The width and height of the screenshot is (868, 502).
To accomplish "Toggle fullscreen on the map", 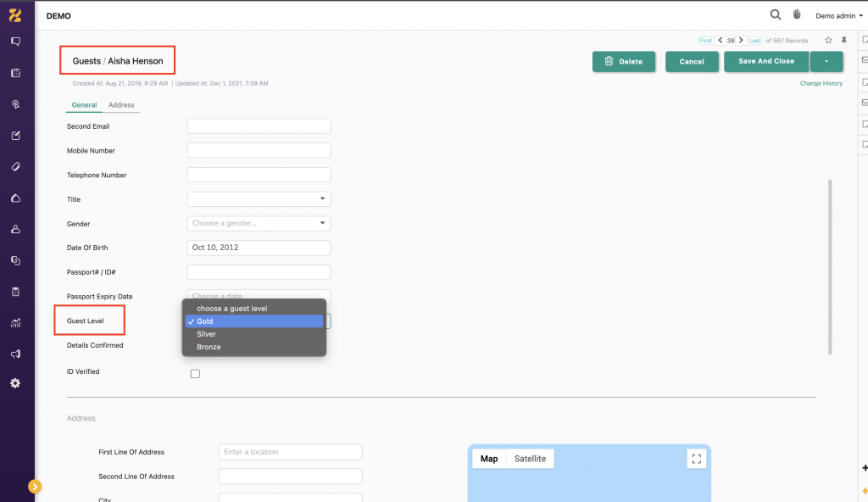I will point(697,459).
